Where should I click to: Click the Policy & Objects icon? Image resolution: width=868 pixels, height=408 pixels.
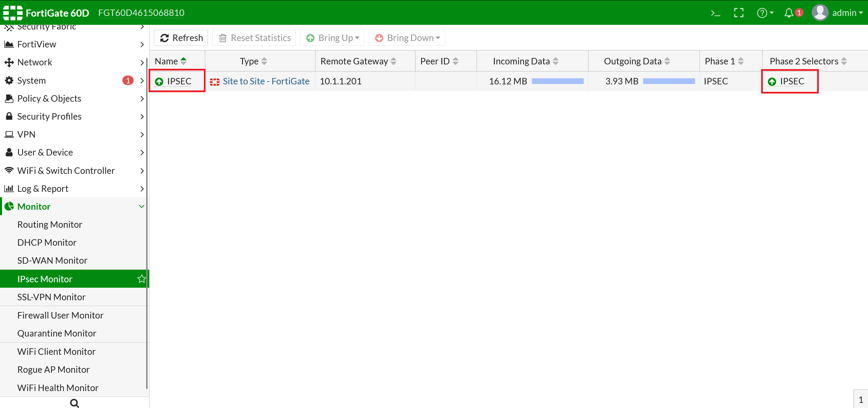click(9, 98)
